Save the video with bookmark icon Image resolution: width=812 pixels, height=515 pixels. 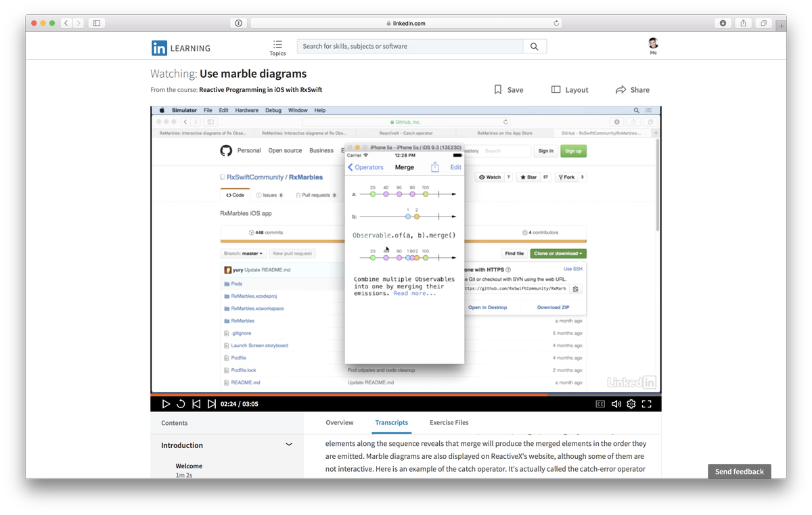508,89
